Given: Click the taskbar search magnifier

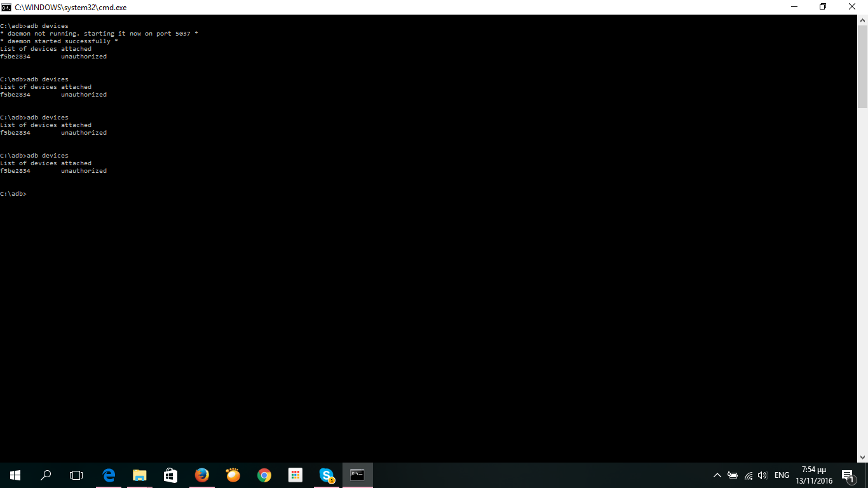Looking at the screenshot, I should tap(46, 475).
